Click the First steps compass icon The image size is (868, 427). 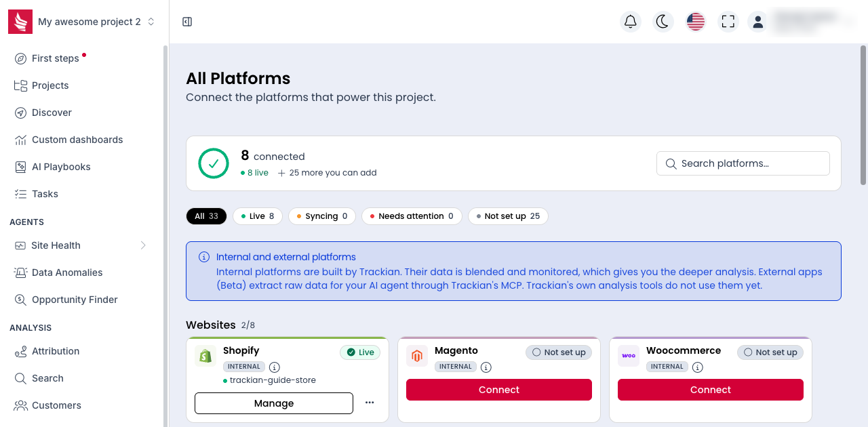(x=20, y=58)
